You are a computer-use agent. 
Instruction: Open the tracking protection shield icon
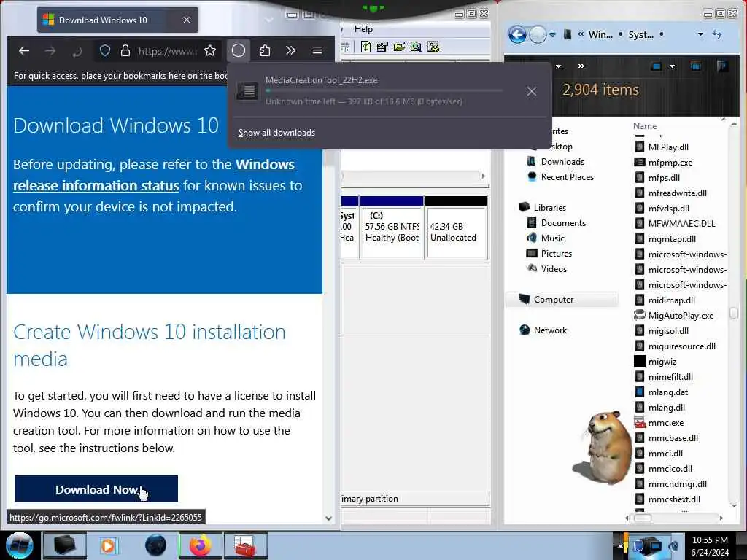pos(105,50)
